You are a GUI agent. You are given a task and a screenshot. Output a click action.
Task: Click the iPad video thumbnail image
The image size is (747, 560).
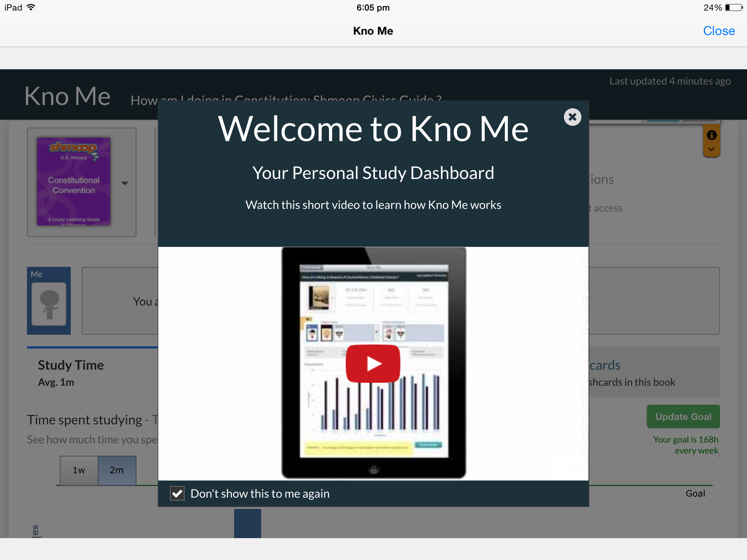(373, 363)
